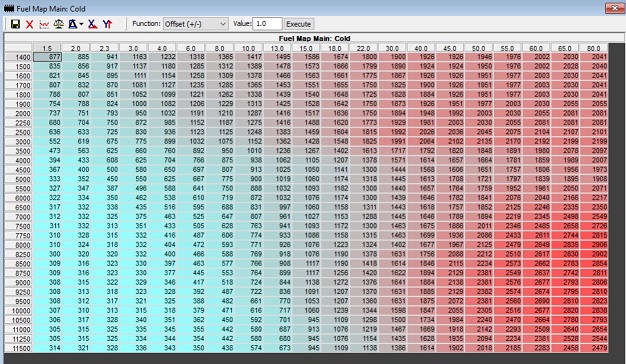Select the 30.0 column header
The image size is (626, 364).
tap(392, 48)
